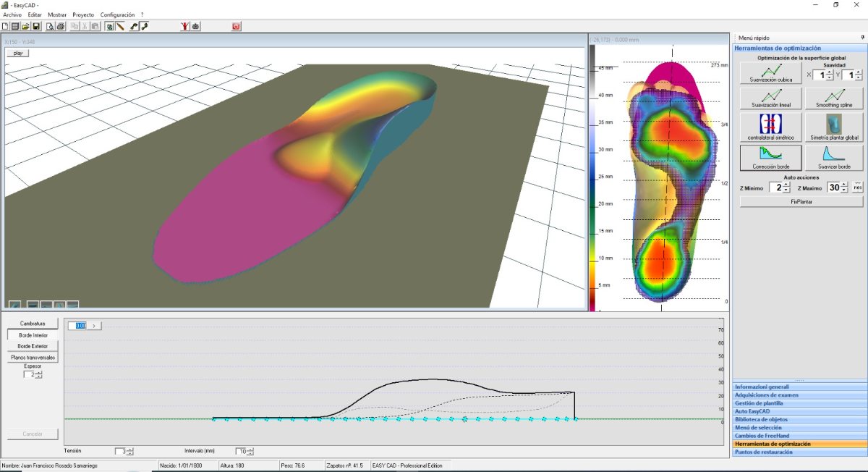
Task: Click the arrow button beside 0.00 field
Action: coord(95,326)
